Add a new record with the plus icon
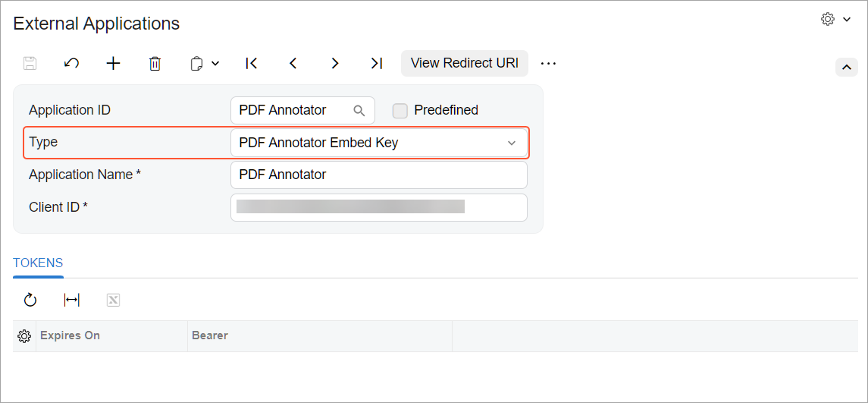Image resolution: width=868 pixels, height=403 pixels. coord(113,63)
